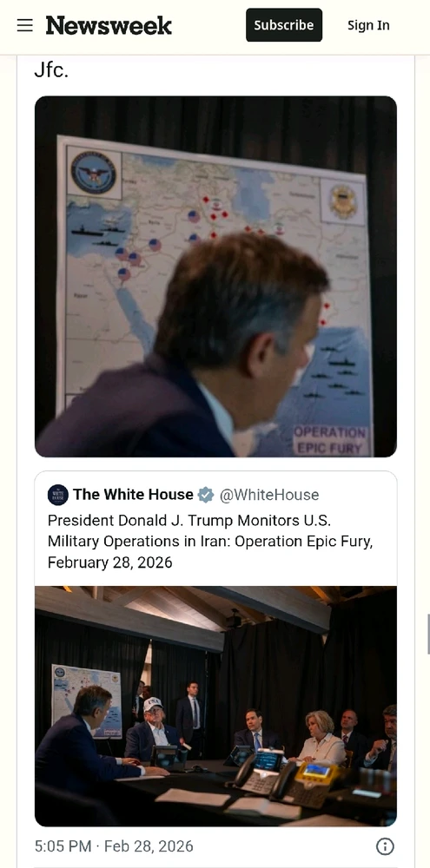This screenshot has width=430, height=868.
Task: Click the 'Jfc.' tweet text
Action: (51, 70)
